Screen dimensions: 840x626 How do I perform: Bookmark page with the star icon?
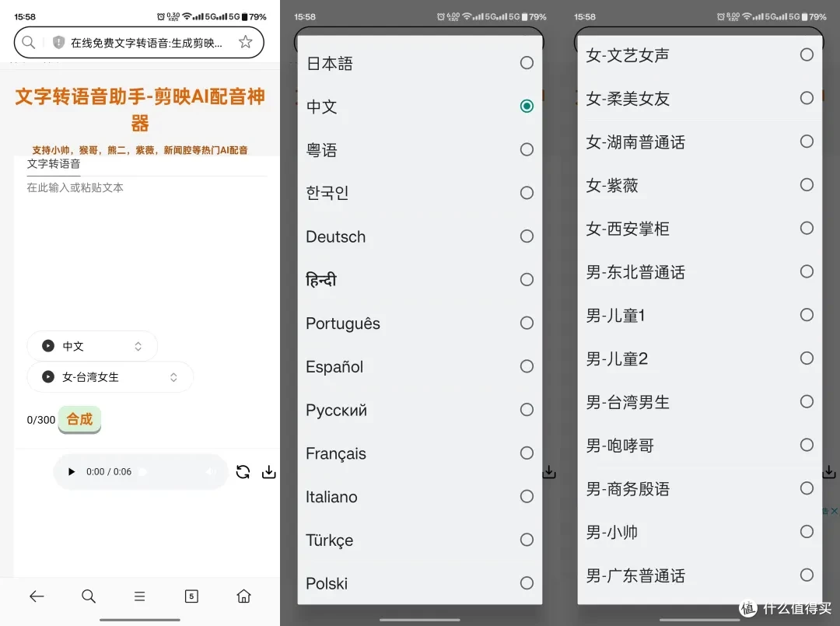pyautogui.click(x=245, y=42)
